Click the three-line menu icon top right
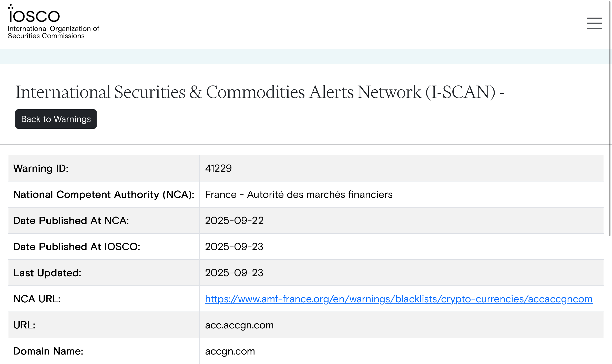Screen dimensions: 612x364 [x=594, y=23]
